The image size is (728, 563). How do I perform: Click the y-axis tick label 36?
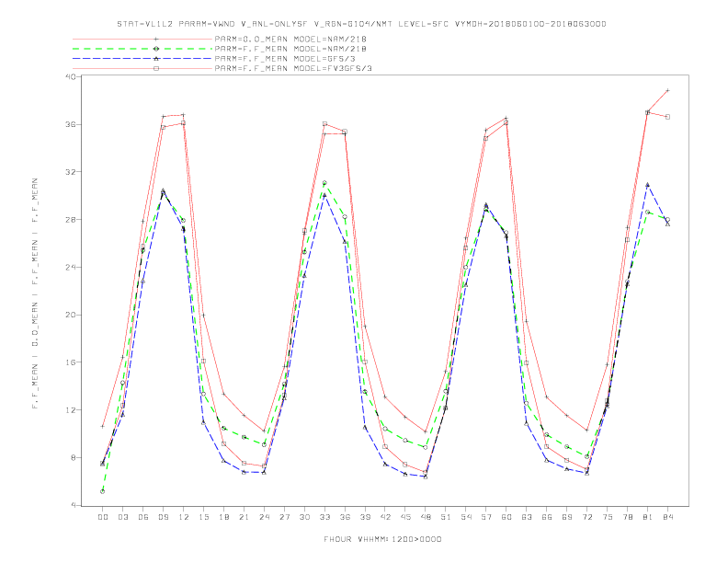[71, 124]
